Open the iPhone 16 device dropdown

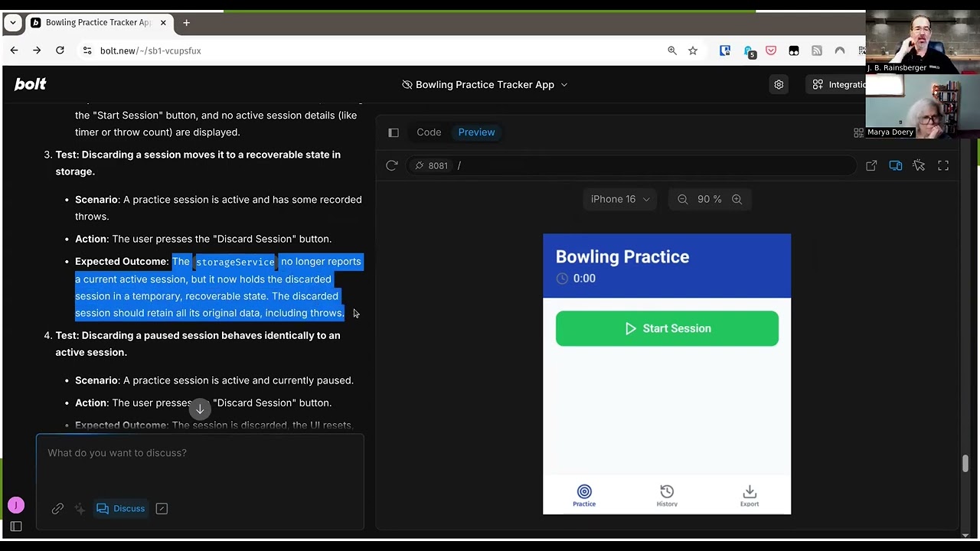coord(620,199)
